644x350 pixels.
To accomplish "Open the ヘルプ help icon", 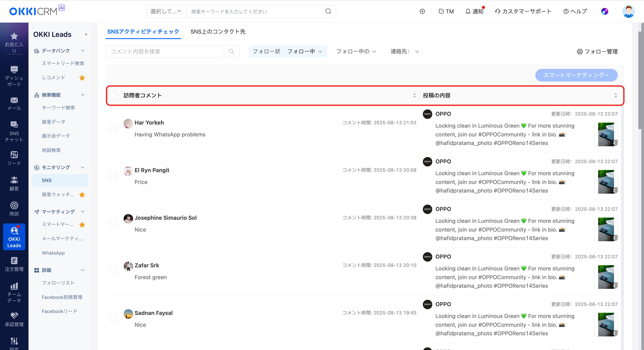I will tap(575, 11).
